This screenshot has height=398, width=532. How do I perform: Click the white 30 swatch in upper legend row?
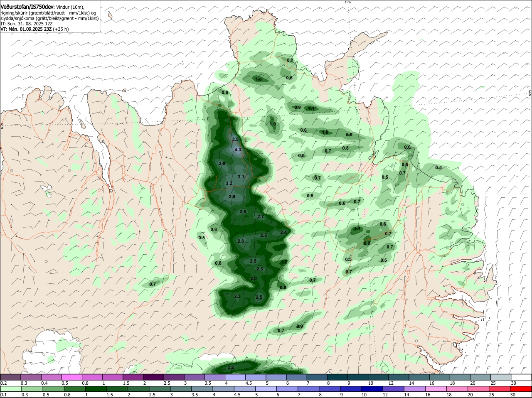coord(522,377)
